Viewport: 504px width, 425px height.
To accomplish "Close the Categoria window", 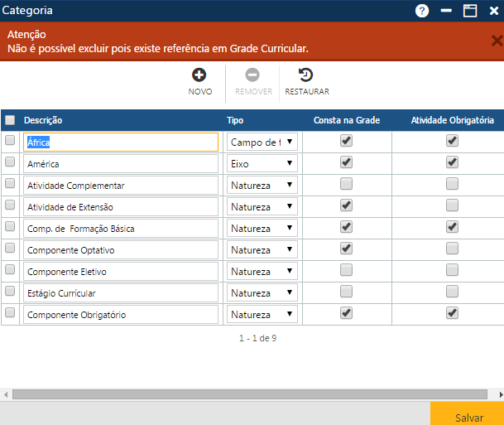I will pos(494,11).
